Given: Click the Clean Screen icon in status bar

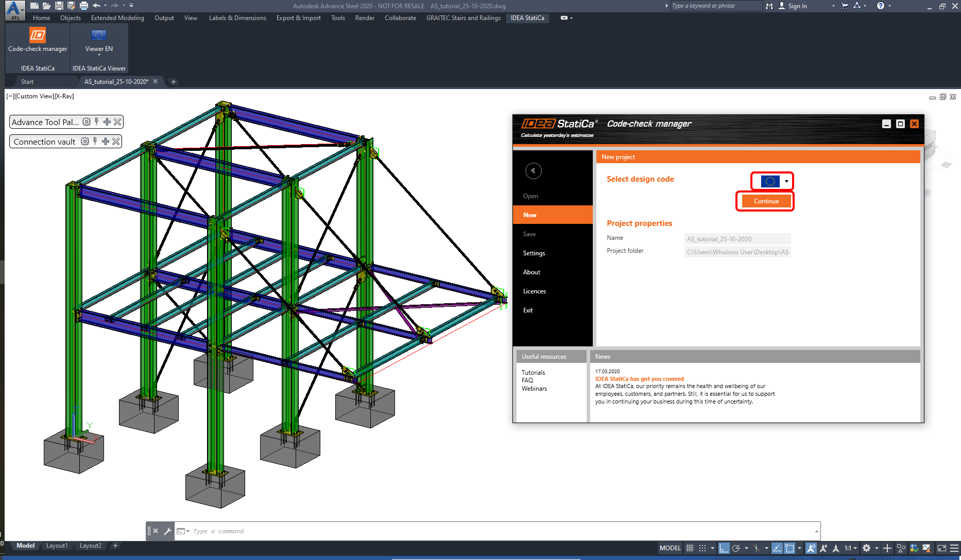Looking at the screenshot, I should click(x=942, y=548).
